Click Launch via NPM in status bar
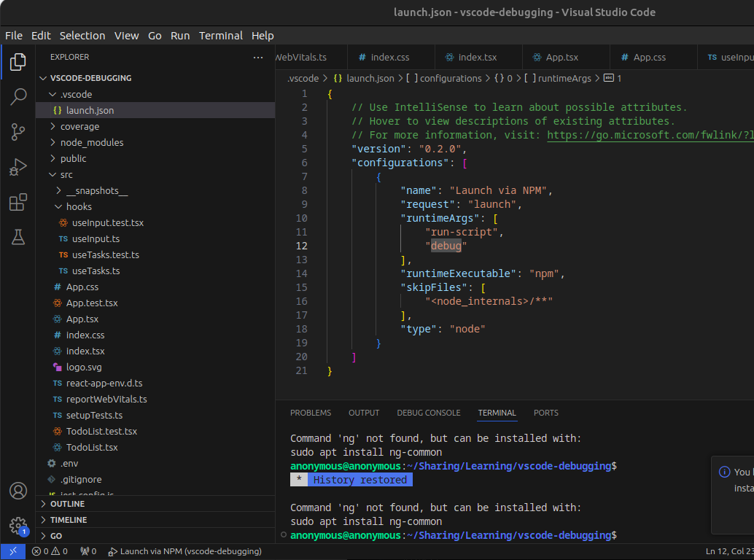This screenshot has width=754, height=560. [185, 551]
